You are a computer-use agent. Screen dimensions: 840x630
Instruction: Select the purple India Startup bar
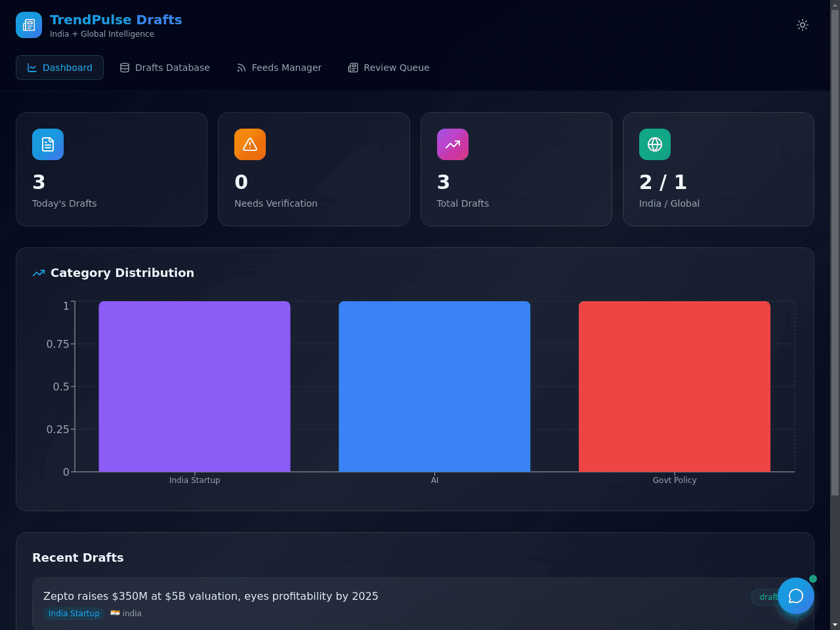click(x=194, y=387)
